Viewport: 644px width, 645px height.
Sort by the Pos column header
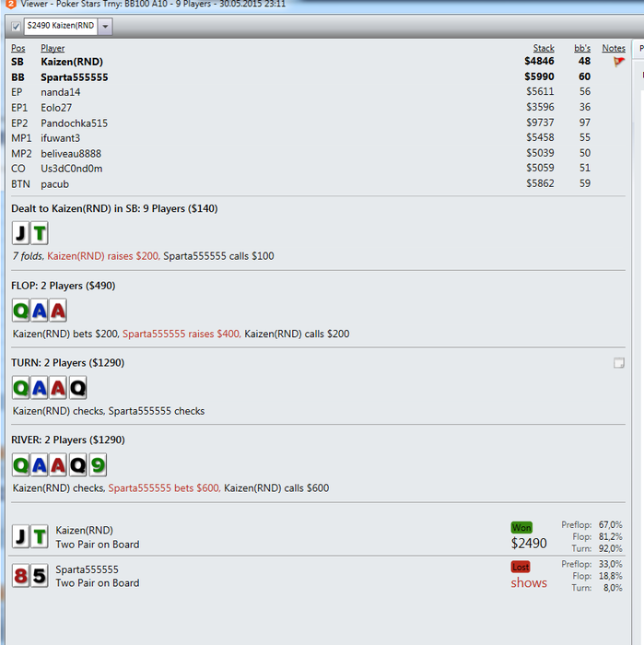tap(18, 48)
